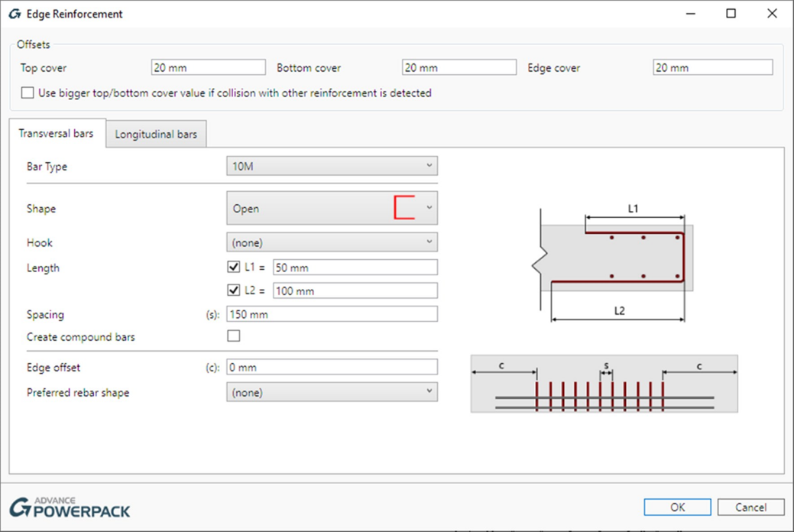The image size is (794, 532).
Task: Click the Cancel button
Action: [750, 508]
